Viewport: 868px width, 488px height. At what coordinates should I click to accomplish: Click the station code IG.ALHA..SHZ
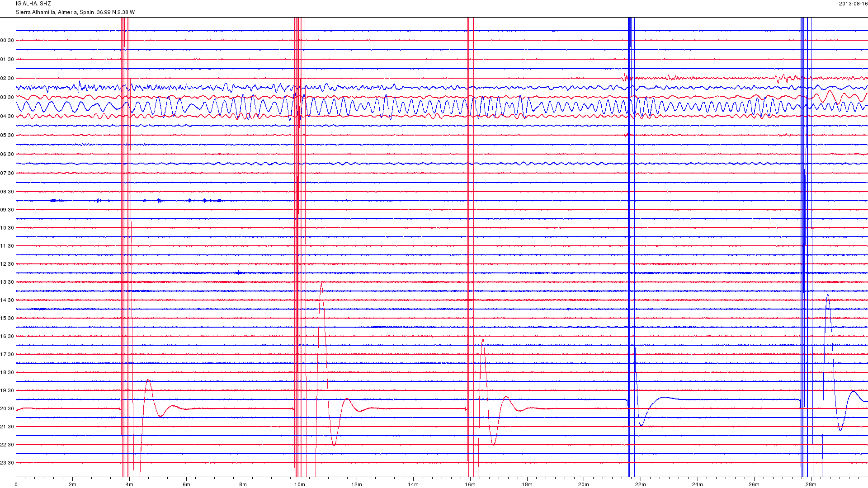pyautogui.click(x=33, y=4)
